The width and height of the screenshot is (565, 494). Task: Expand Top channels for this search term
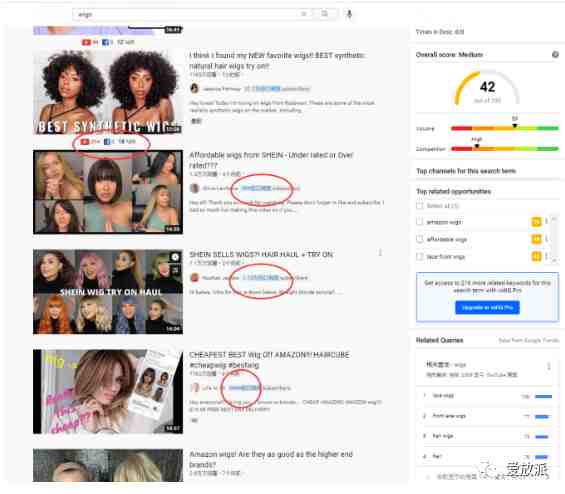(x=466, y=171)
